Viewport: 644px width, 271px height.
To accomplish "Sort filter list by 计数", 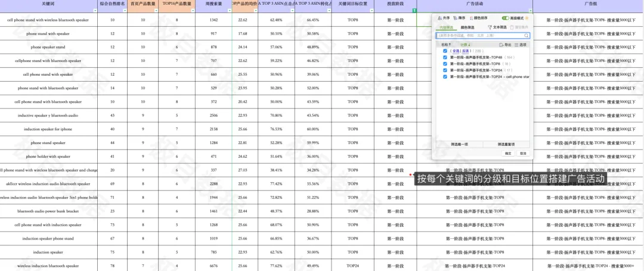I will [465, 44].
